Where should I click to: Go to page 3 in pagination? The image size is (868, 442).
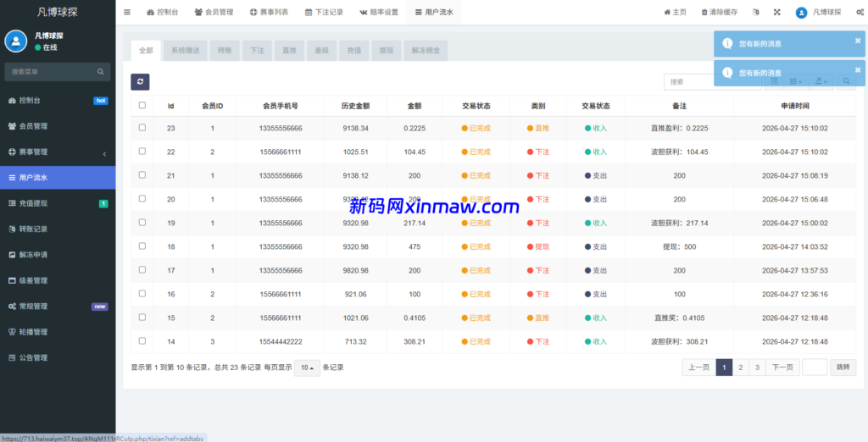757,367
